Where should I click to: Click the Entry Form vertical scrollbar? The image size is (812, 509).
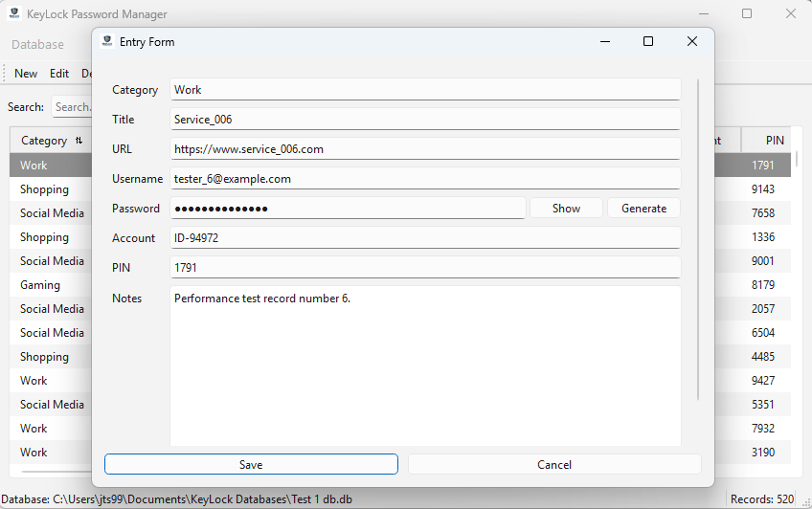click(x=697, y=239)
